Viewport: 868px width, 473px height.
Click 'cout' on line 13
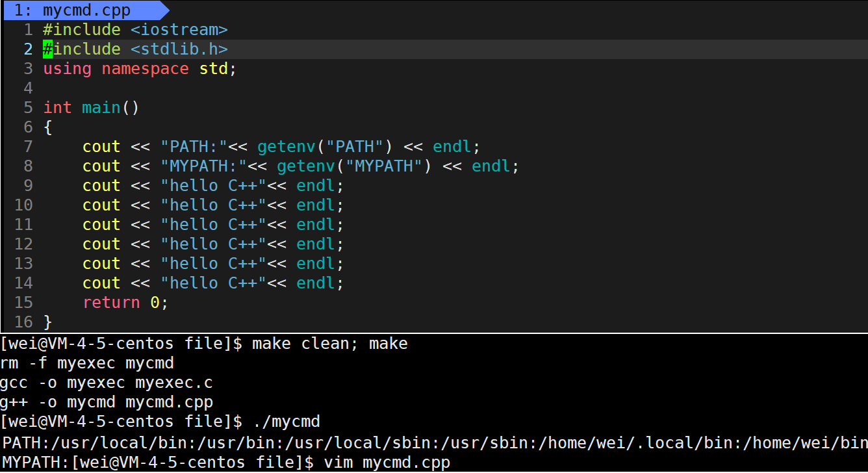tap(101, 264)
